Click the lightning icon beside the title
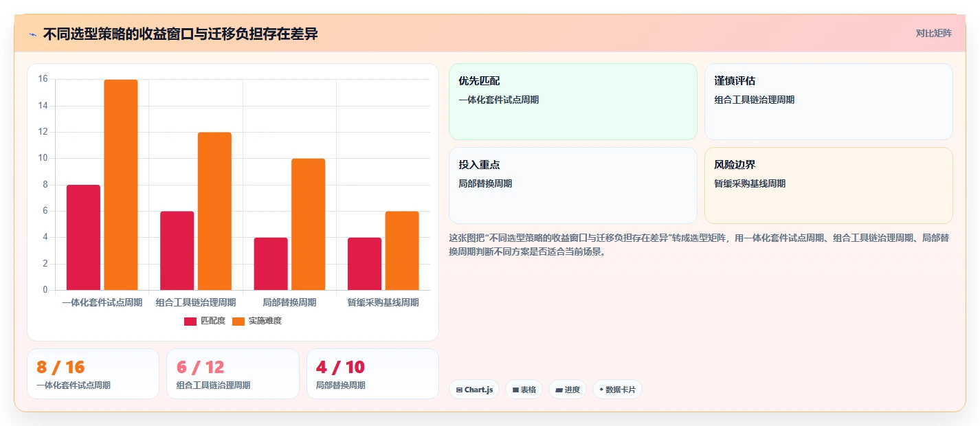Image resolution: width=980 pixels, height=426 pixels. point(32,34)
